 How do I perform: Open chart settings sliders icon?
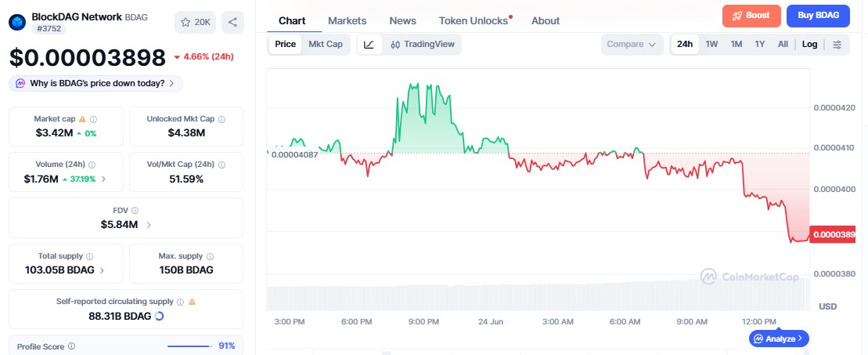pos(837,45)
